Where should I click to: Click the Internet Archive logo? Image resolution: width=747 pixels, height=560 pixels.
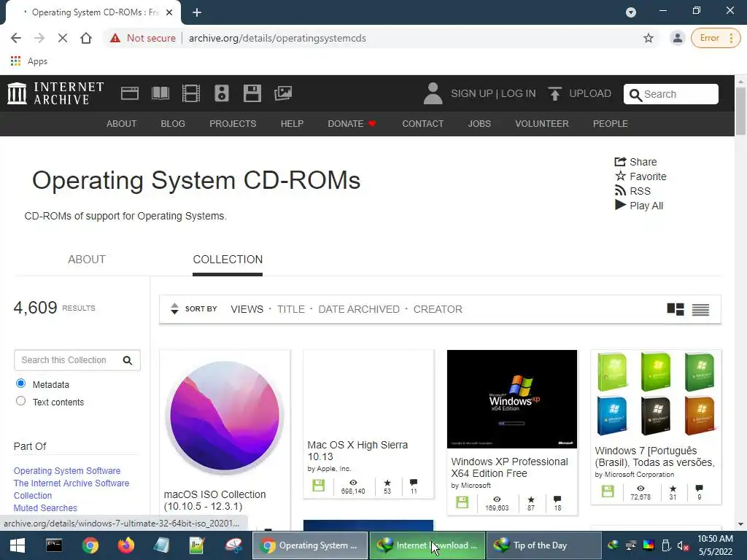click(x=55, y=93)
